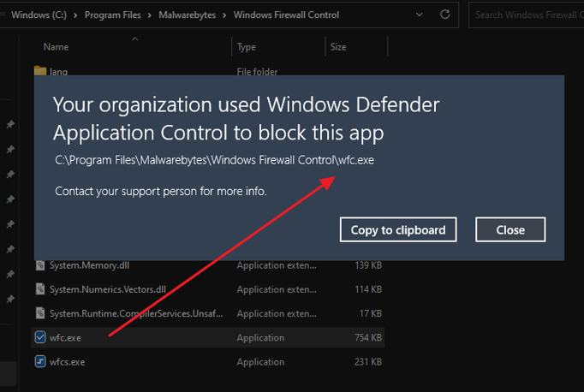
Task: Sort files by the Type column
Action: coord(247,47)
